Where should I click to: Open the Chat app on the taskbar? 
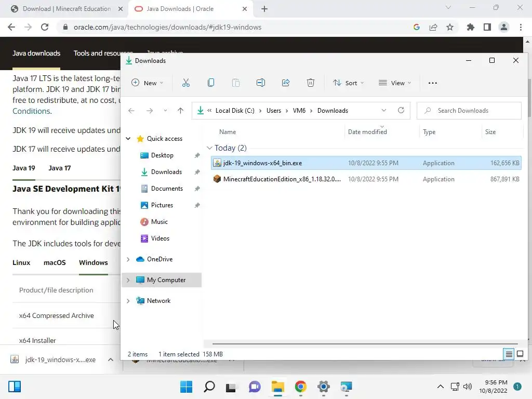(255, 387)
